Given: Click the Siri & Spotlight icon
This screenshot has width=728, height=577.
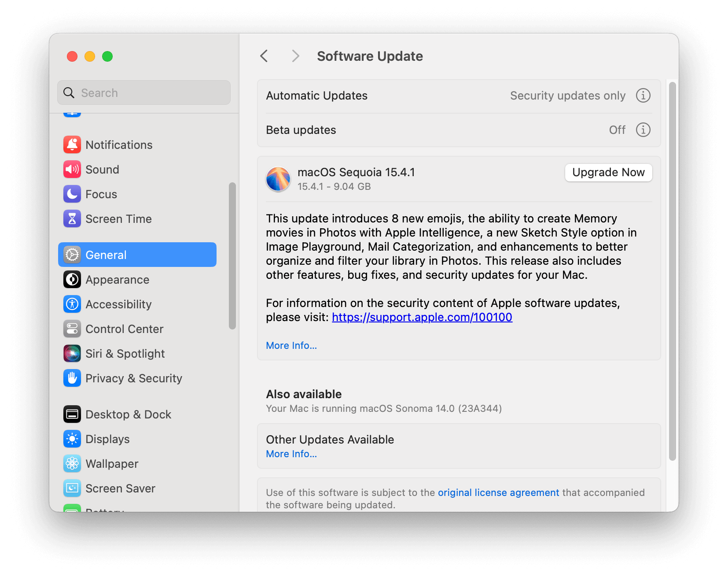Looking at the screenshot, I should tap(72, 353).
